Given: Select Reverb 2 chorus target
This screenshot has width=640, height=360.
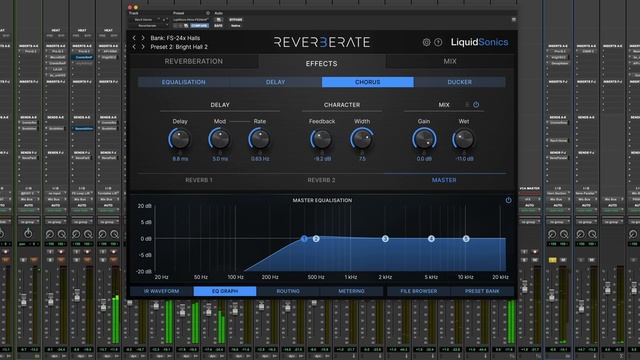Looking at the screenshot, I should (321, 180).
